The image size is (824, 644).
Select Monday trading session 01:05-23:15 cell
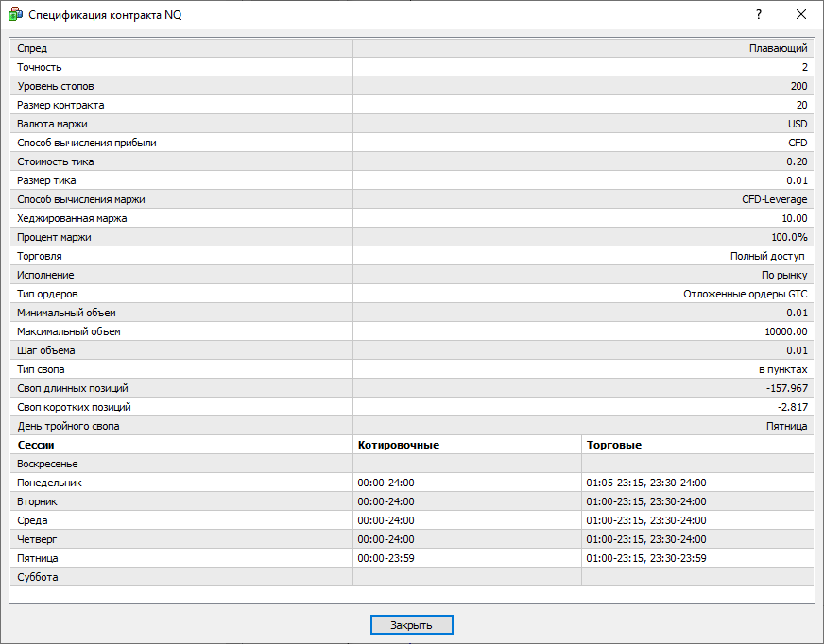645,483
